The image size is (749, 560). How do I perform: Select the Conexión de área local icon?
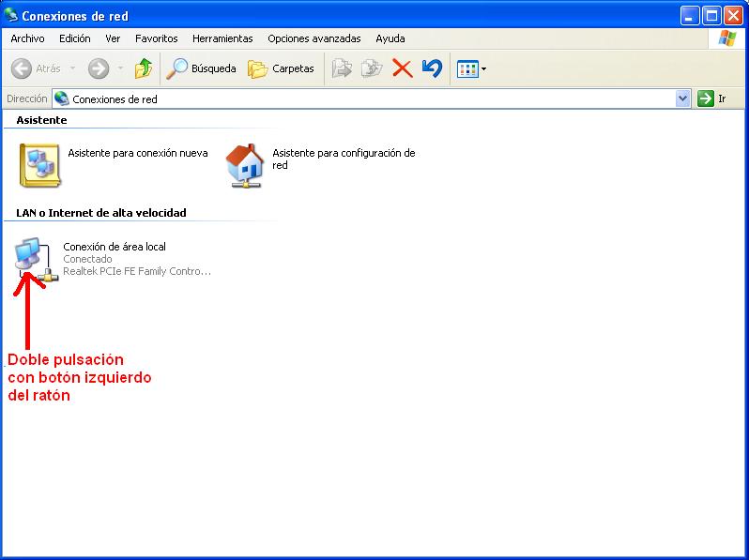pyautogui.click(x=36, y=259)
